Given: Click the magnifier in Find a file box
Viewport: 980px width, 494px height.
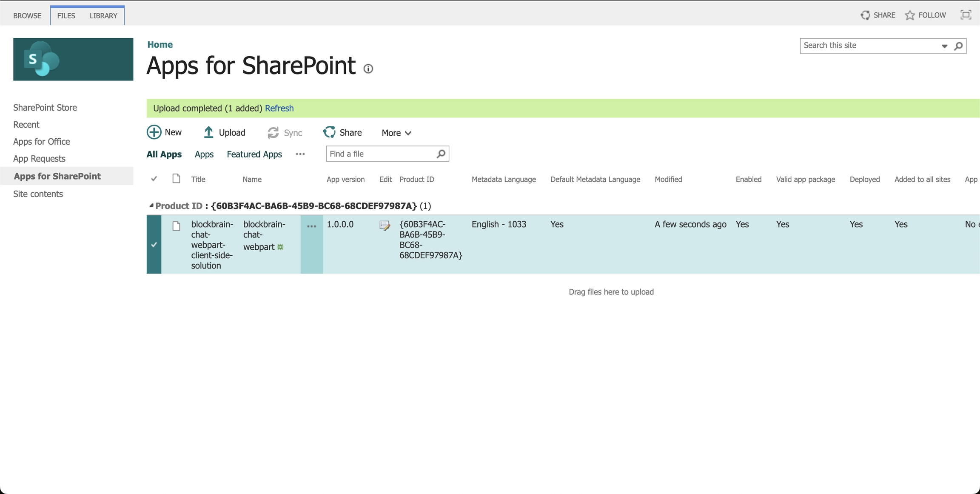Looking at the screenshot, I should click(x=441, y=154).
